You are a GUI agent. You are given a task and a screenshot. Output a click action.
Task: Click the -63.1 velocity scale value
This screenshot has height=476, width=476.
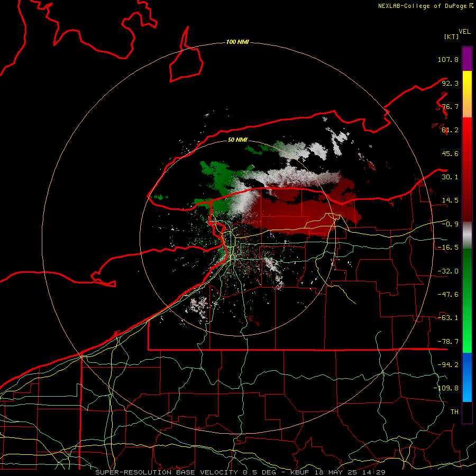pos(448,318)
